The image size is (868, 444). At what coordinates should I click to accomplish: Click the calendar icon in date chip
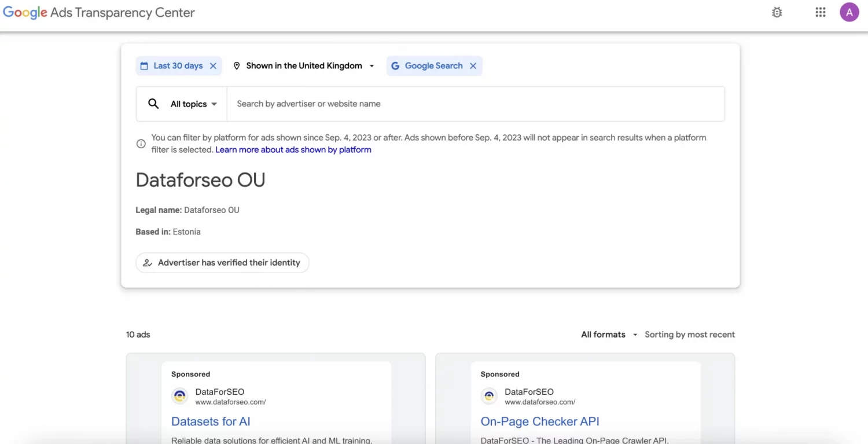pos(144,66)
